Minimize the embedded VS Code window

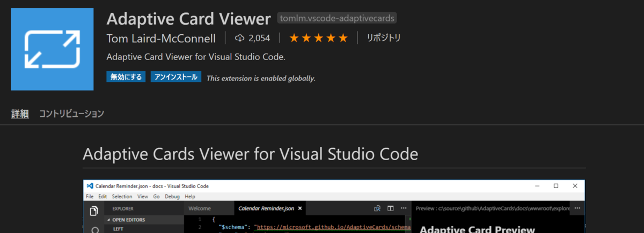coord(538,186)
